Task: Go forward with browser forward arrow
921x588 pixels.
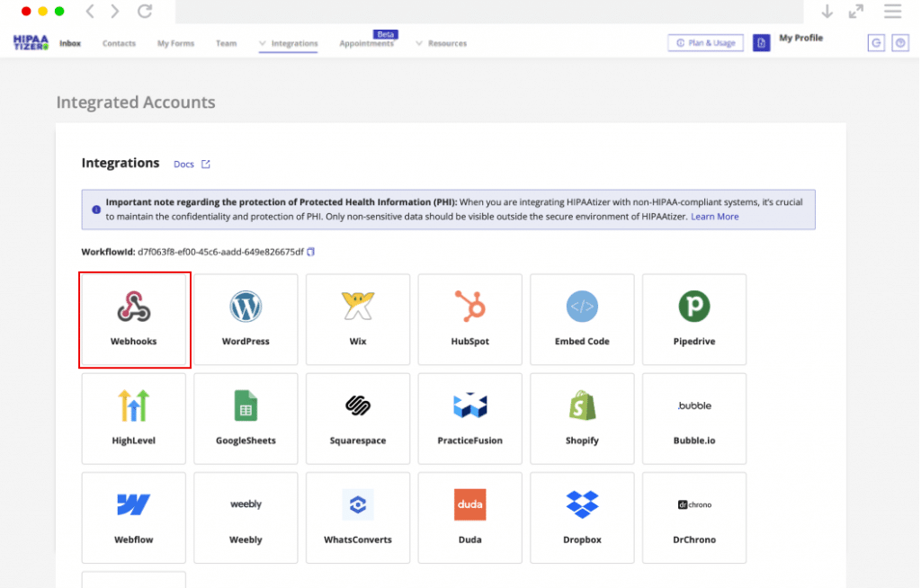Action: 115,11
